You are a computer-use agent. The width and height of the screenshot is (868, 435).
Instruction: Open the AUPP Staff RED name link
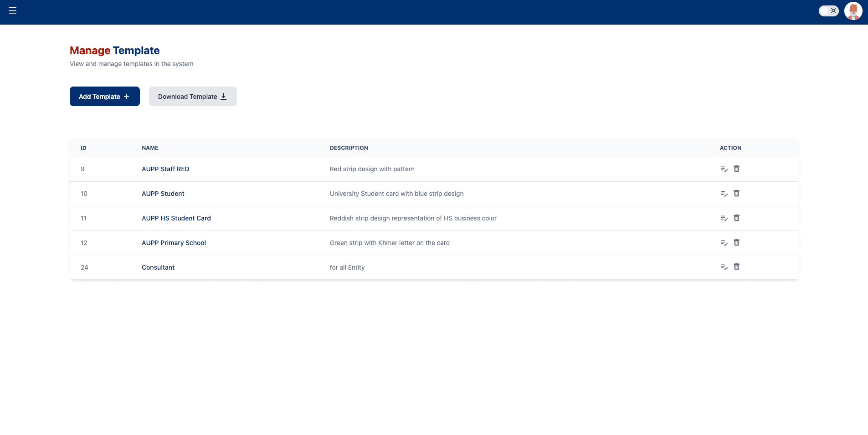(165, 169)
